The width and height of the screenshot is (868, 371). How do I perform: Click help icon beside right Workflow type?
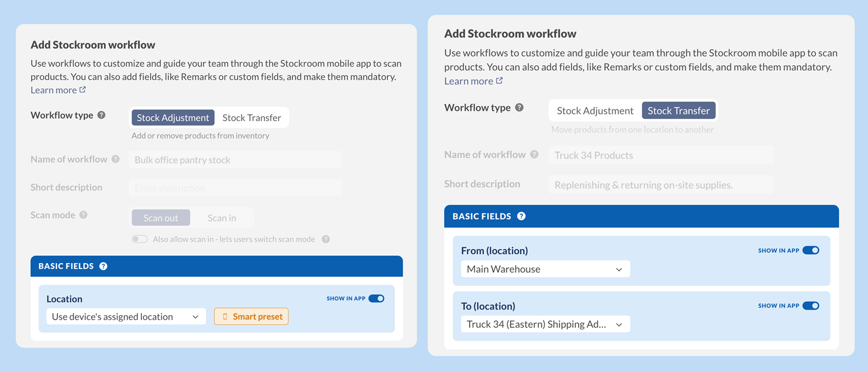519,107
